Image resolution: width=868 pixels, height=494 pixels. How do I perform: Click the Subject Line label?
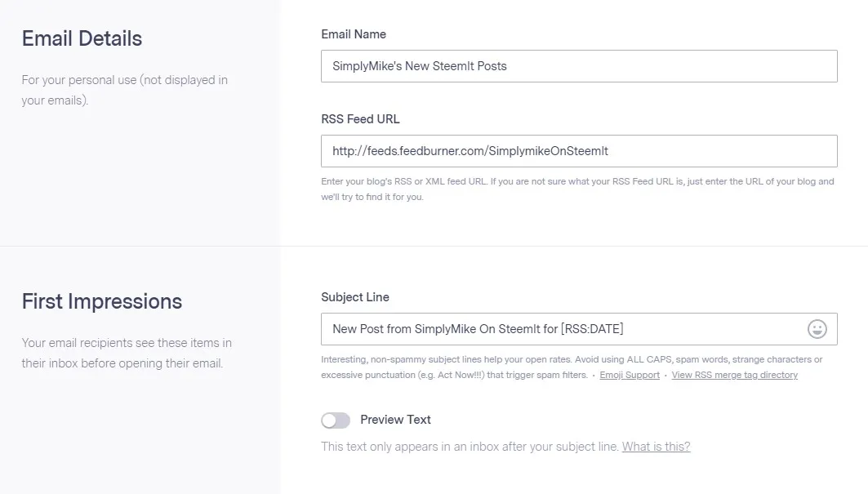pyautogui.click(x=355, y=297)
